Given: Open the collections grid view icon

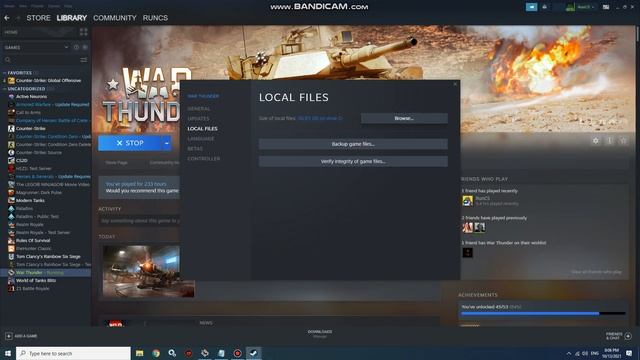Looking at the screenshot, I should tap(84, 32).
